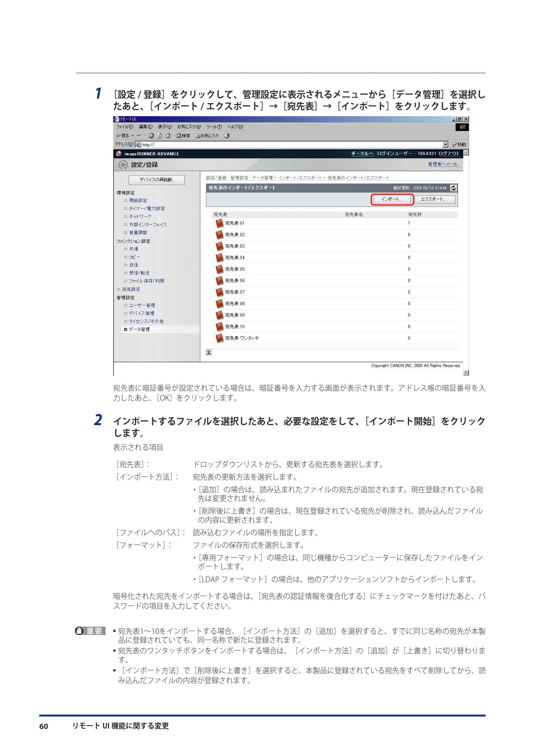Open the address bar dropdown arrow
This screenshot has width=535, height=756.
coord(445,145)
